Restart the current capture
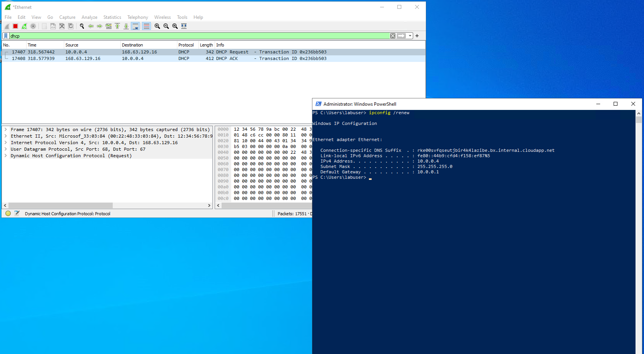644x354 pixels. coord(24,26)
